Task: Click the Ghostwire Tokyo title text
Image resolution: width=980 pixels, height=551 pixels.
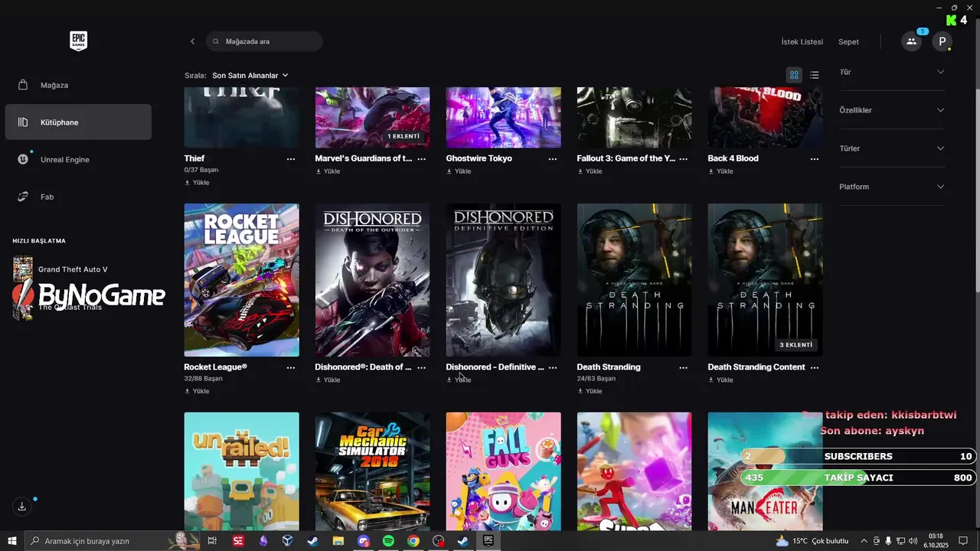Action: pyautogui.click(x=479, y=158)
